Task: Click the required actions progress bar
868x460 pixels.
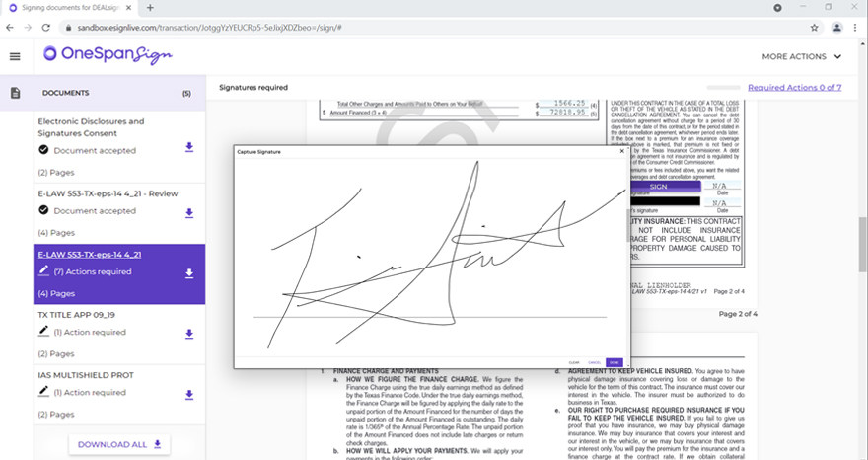Action: (x=723, y=88)
